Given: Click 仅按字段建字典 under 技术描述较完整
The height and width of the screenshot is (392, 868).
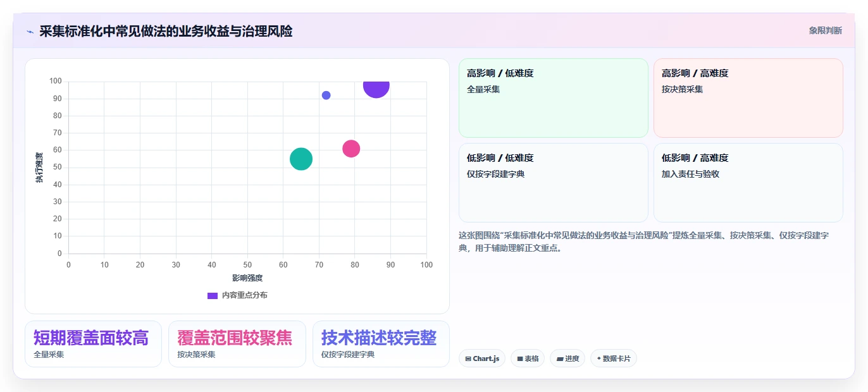Looking at the screenshot, I should [348, 355].
